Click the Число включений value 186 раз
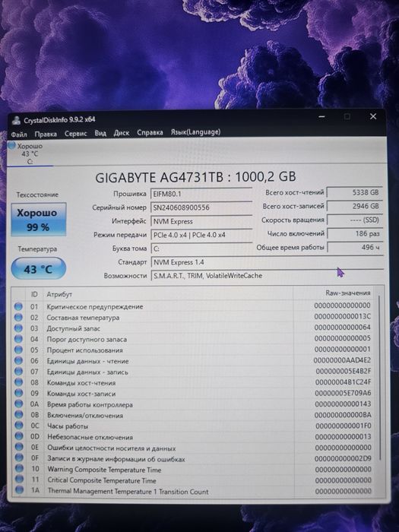The width and height of the screenshot is (399, 532). [355, 233]
